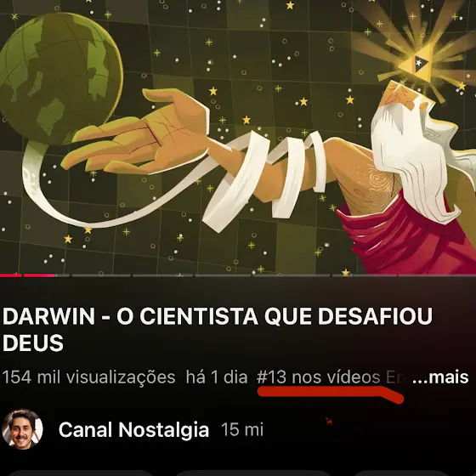The width and height of the screenshot is (476, 476).
Task: Open the Canal Nostalgia channel avatar
Action: pos(22,429)
